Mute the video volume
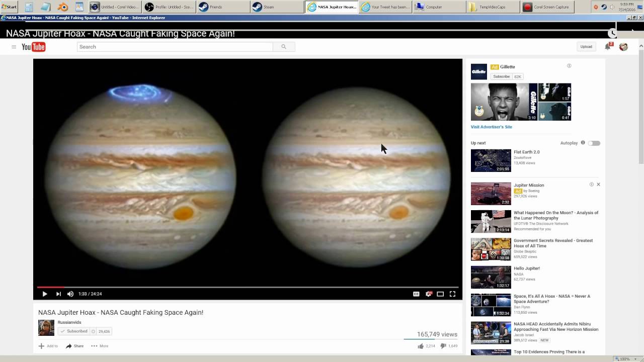Viewport: 644px width, 362px height. pos(70,294)
